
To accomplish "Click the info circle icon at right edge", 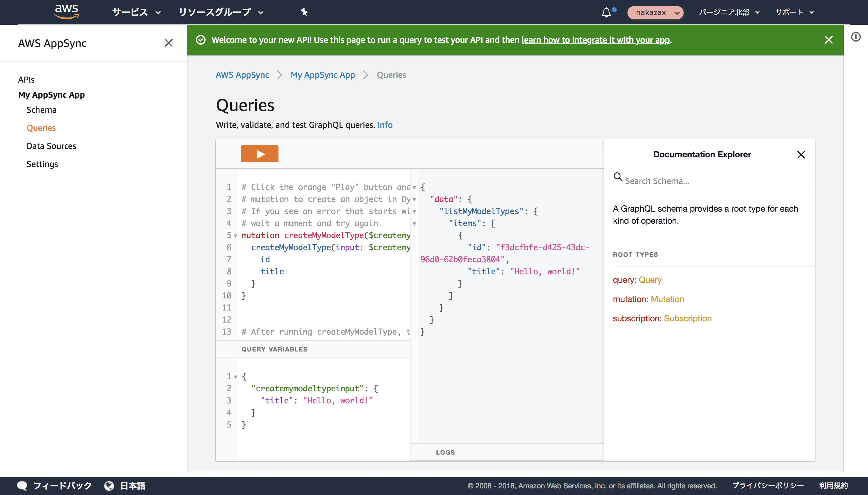I will [x=856, y=37].
